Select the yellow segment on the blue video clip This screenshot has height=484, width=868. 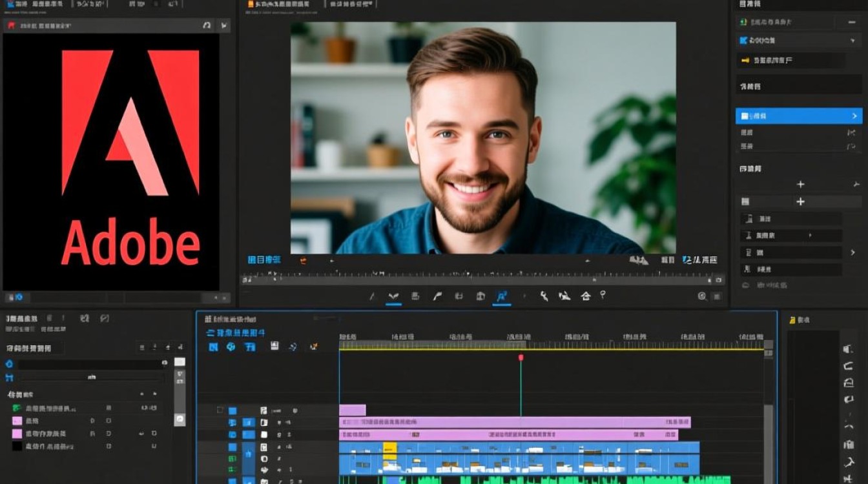tap(389, 450)
